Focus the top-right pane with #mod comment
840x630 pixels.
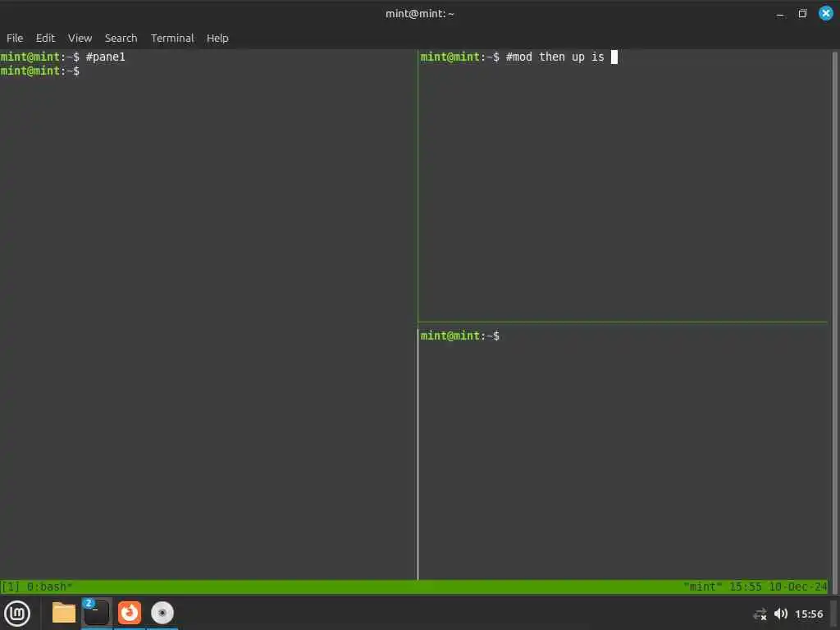coord(623,185)
